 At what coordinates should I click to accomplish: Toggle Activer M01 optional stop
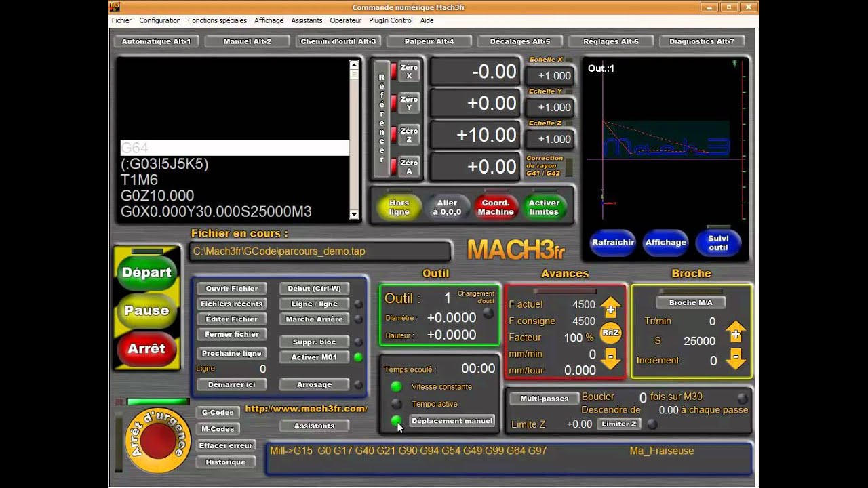(314, 357)
